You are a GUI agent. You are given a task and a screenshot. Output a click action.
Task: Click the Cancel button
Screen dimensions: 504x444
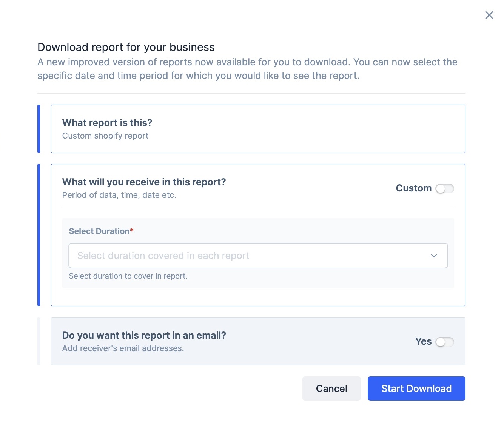331,388
